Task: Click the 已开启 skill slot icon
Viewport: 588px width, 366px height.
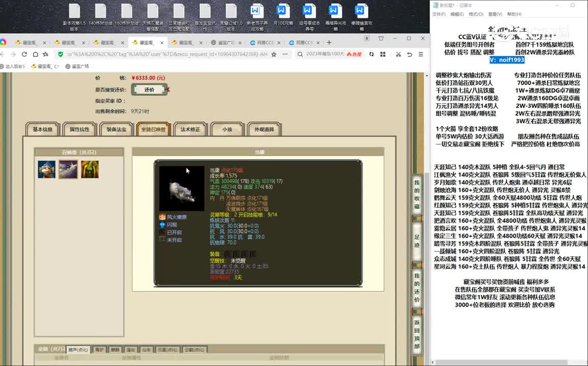Action: (162, 232)
